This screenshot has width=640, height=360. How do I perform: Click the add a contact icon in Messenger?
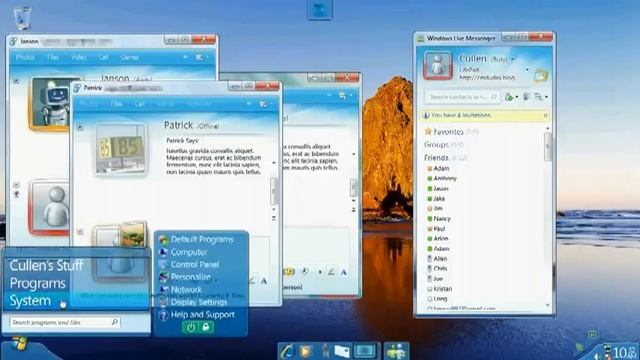[509, 97]
